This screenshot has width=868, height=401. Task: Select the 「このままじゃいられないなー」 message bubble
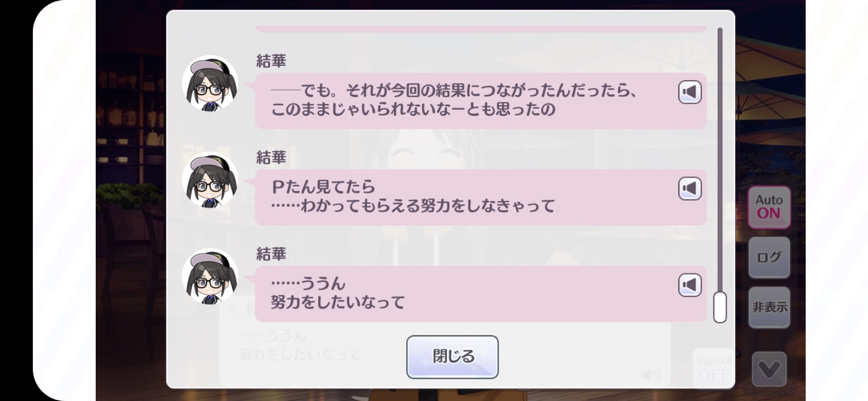point(481,101)
